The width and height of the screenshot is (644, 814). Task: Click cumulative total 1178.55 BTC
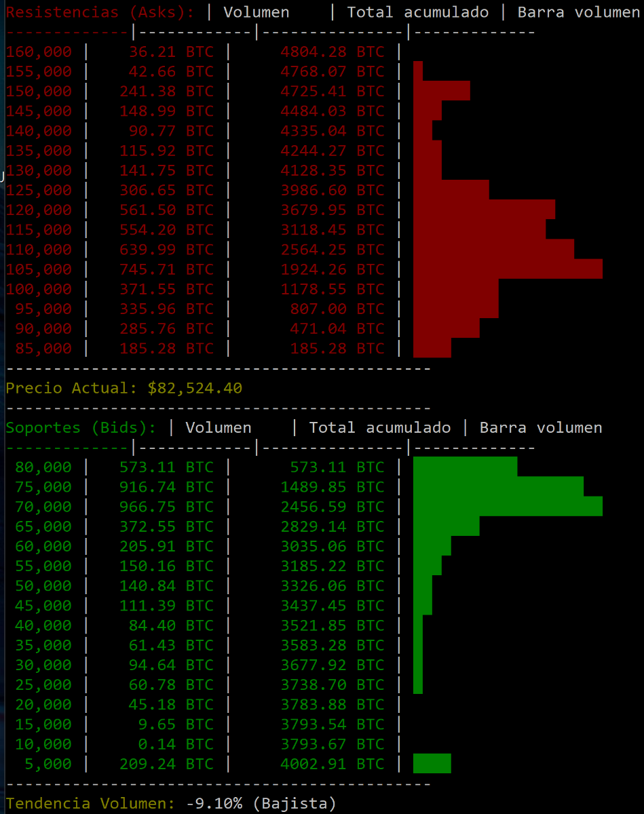click(333, 289)
